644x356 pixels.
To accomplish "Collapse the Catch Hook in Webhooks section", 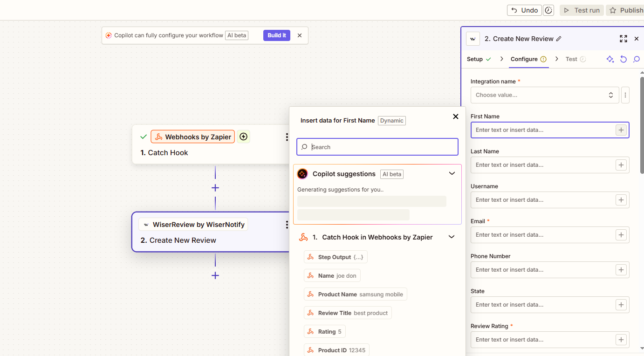I will pyautogui.click(x=452, y=237).
